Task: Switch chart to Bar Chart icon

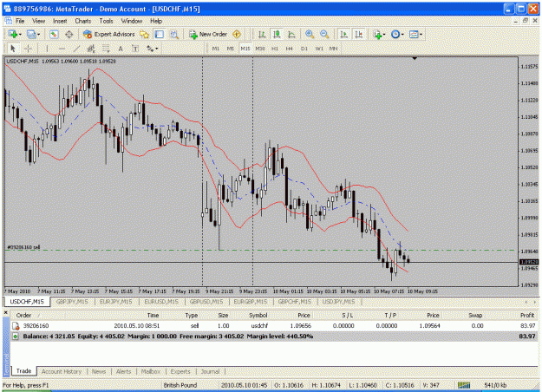Action: (262, 34)
